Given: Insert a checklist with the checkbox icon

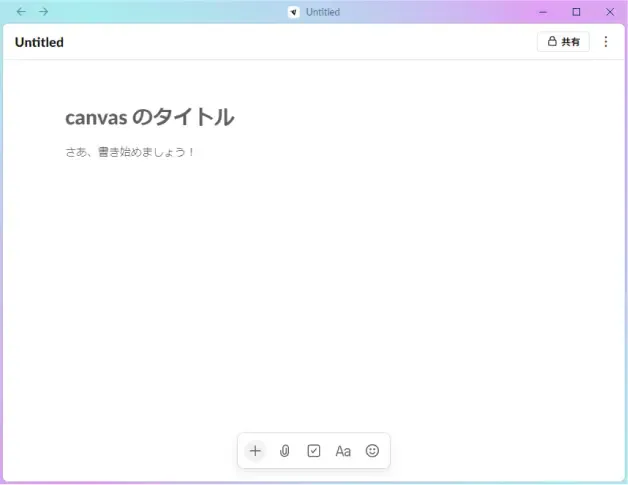Looking at the screenshot, I should [314, 451].
